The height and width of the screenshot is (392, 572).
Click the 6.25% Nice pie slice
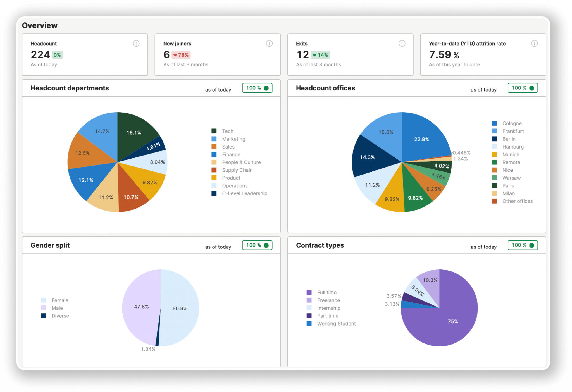[x=433, y=189]
